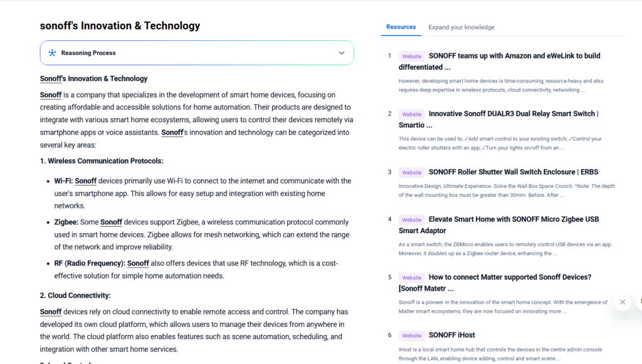Dismiss the popup with the X icon

623,302
